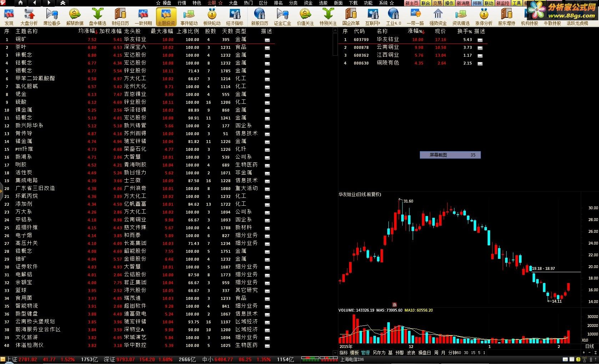Open 国企改革 toolbar icon
The width and height of the screenshot is (599, 364).
tap(351, 17)
